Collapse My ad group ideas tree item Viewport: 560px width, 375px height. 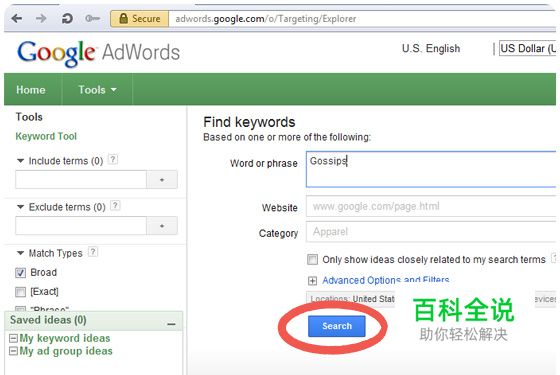pos(13,351)
